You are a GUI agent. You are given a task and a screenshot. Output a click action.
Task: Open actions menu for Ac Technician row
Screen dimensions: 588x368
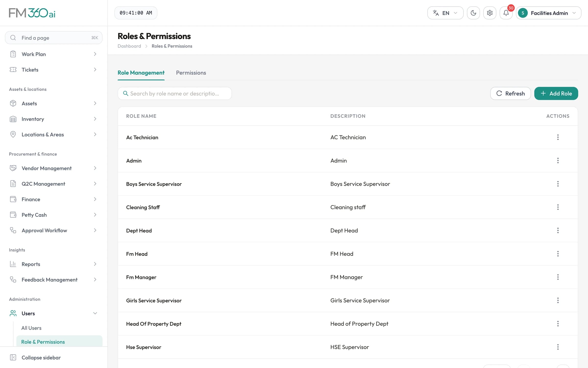[558, 137]
